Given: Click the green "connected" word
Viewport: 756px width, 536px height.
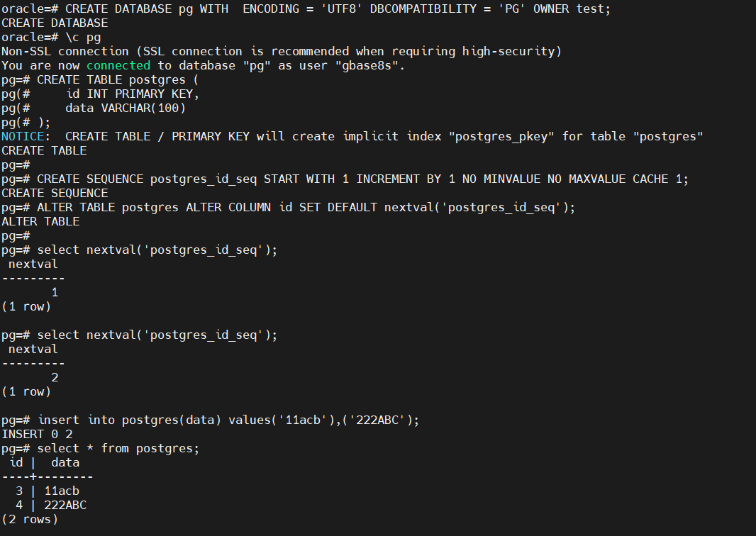Looking at the screenshot, I should pos(118,65).
